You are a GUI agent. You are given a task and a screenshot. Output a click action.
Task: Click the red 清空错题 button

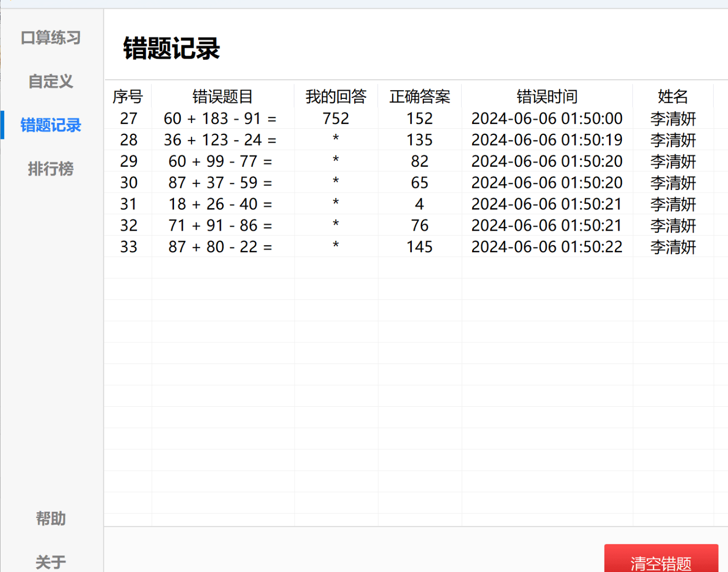click(x=661, y=561)
